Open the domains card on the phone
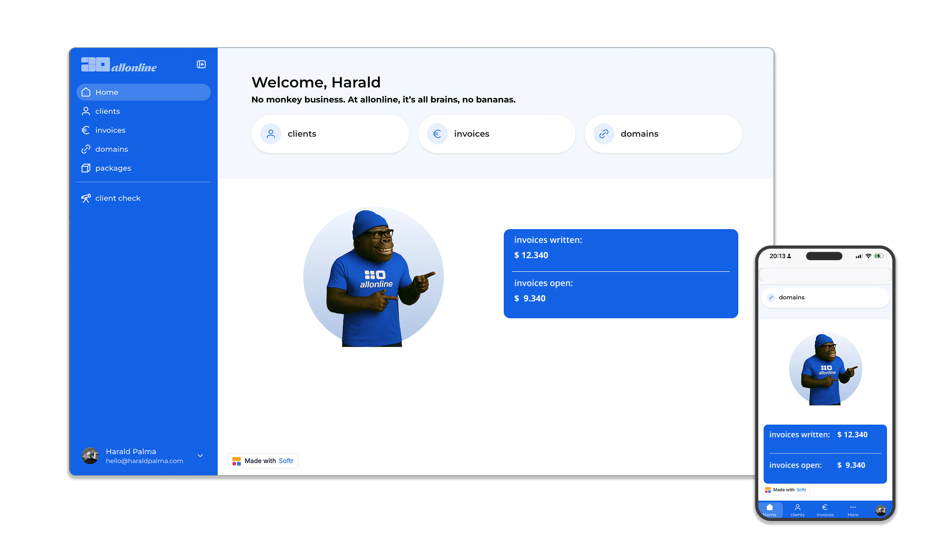The image size is (948, 560). [825, 298]
